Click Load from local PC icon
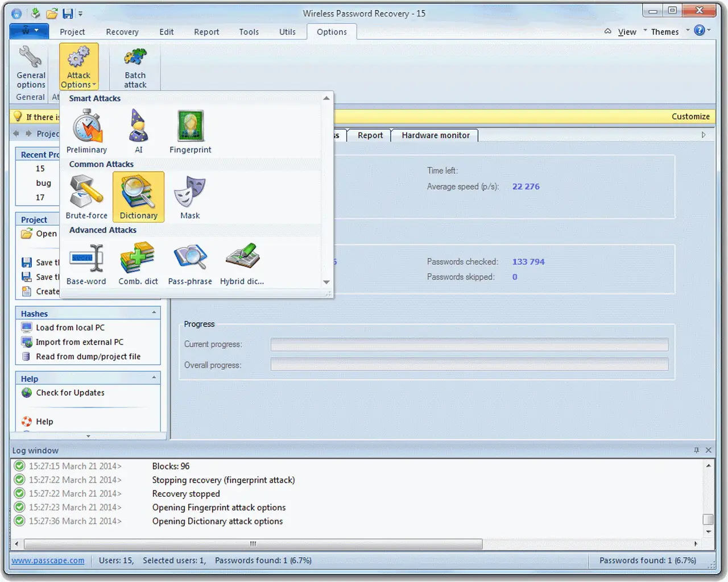Screen dimensions: 728x582 (27, 327)
